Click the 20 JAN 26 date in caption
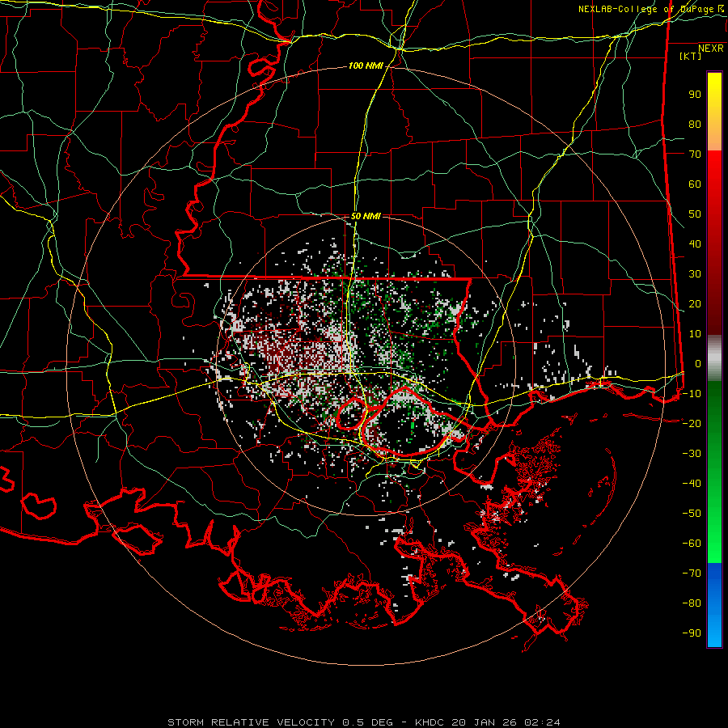728x728 pixels. coord(485,722)
